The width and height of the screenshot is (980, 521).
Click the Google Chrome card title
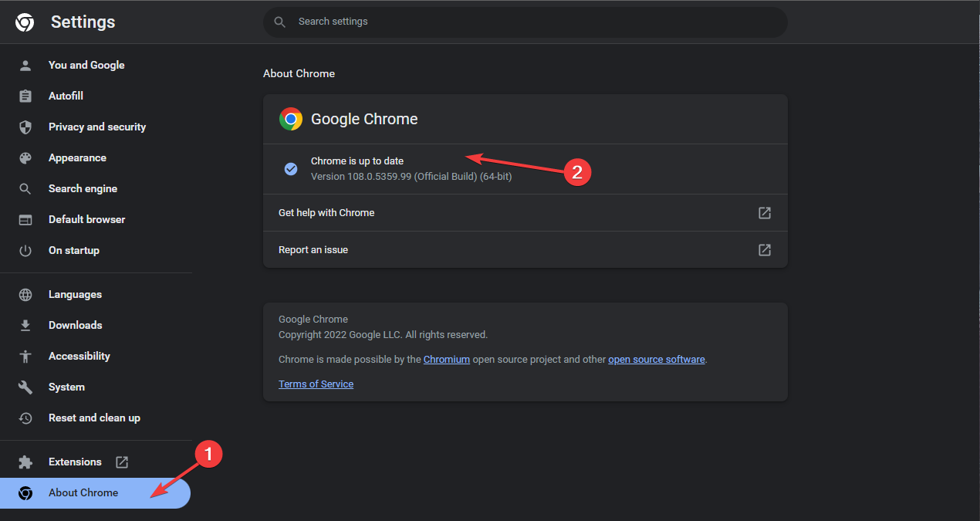364,119
